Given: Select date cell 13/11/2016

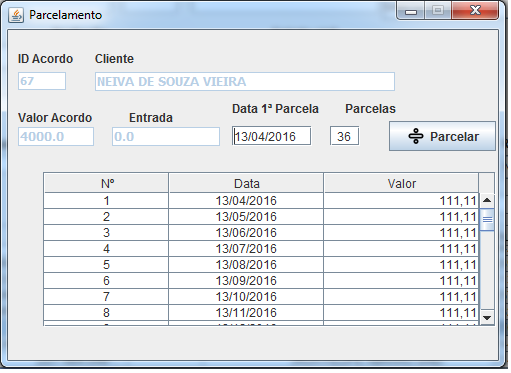Looking at the screenshot, I should (x=246, y=313).
